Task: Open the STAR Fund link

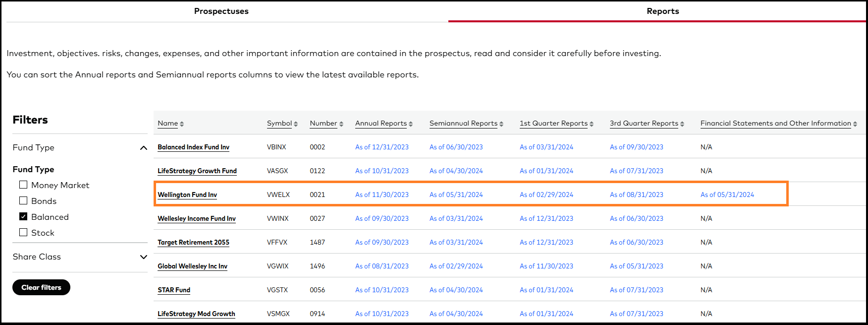Action: pos(174,290)
